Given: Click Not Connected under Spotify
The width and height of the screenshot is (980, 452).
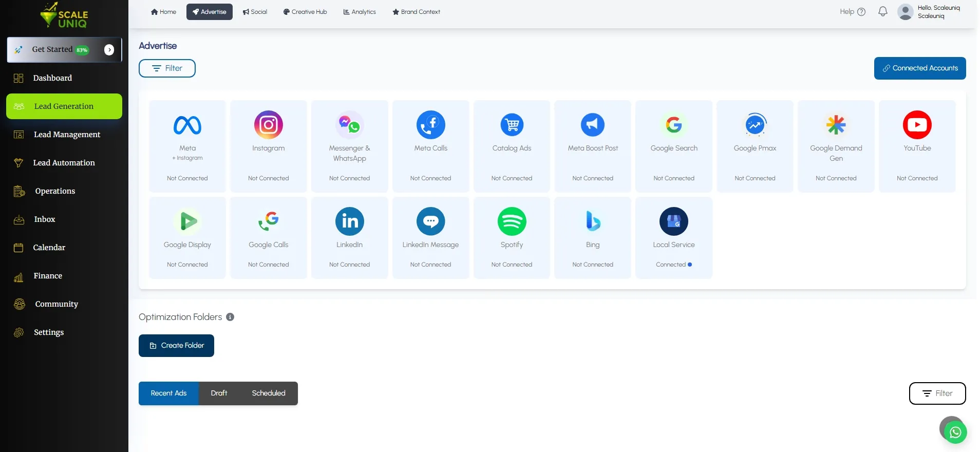Looking at the screenshot, I should 512,265.
